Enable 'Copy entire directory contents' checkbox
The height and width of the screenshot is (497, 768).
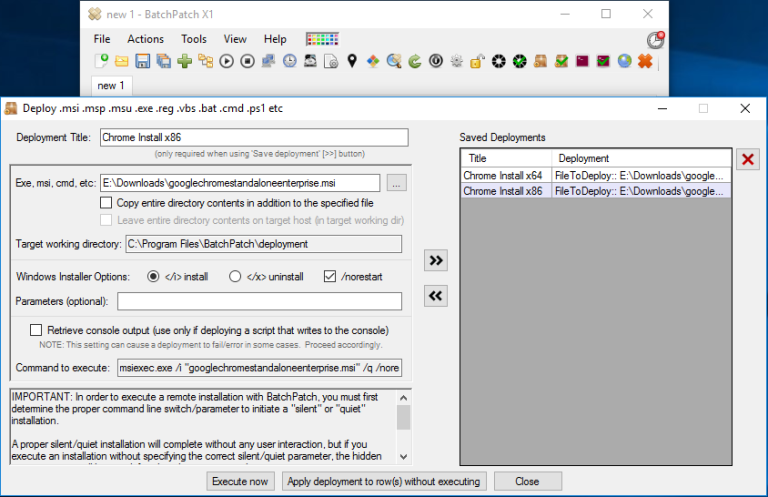click(107, 203)
